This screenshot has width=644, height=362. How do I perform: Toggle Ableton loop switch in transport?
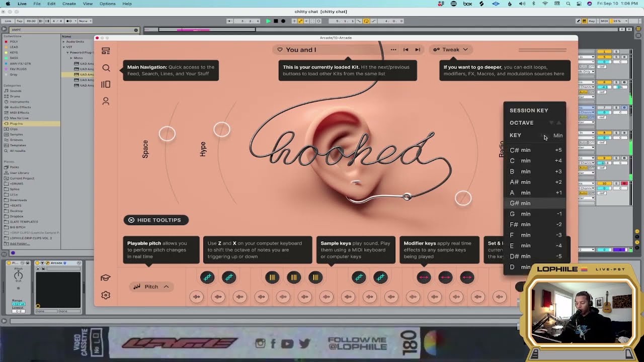tap(366, 21)
